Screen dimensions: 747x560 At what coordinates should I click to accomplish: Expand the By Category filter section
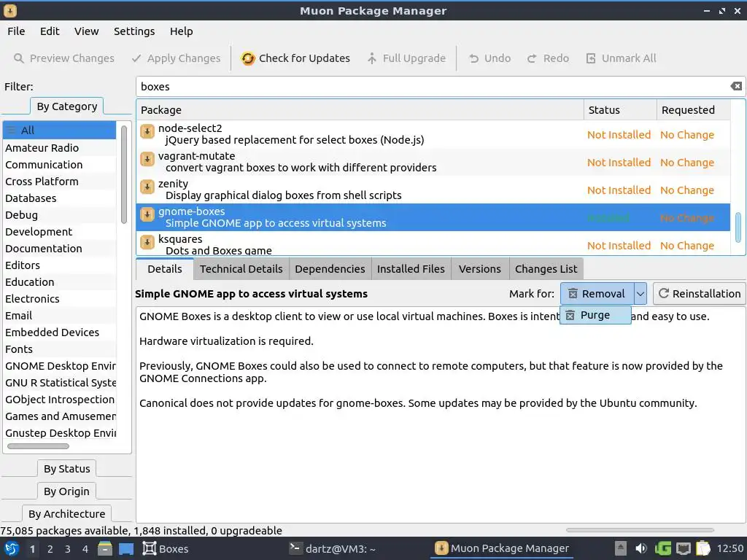point(66,106)
